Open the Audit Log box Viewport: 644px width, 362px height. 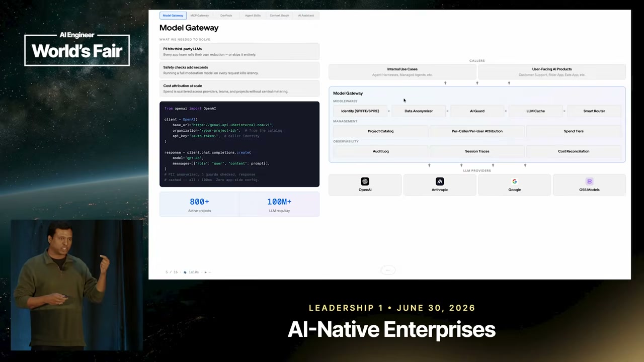[380, 151]
